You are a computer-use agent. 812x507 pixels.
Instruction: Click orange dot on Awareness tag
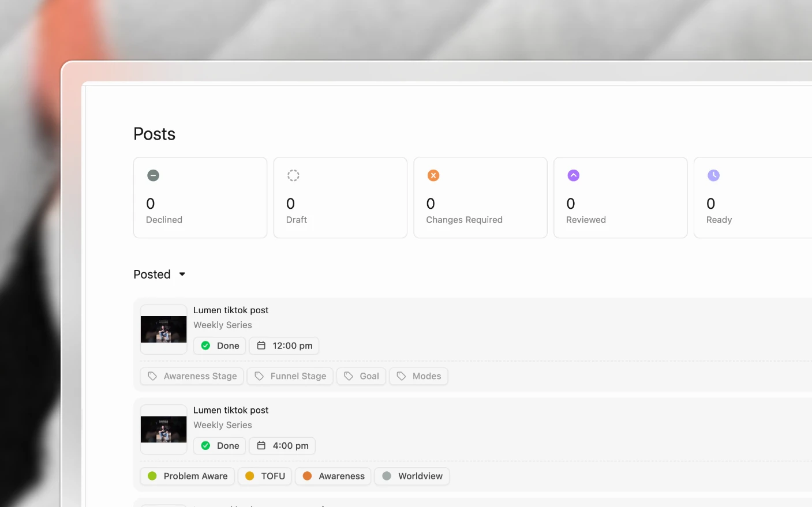[307, 476]
